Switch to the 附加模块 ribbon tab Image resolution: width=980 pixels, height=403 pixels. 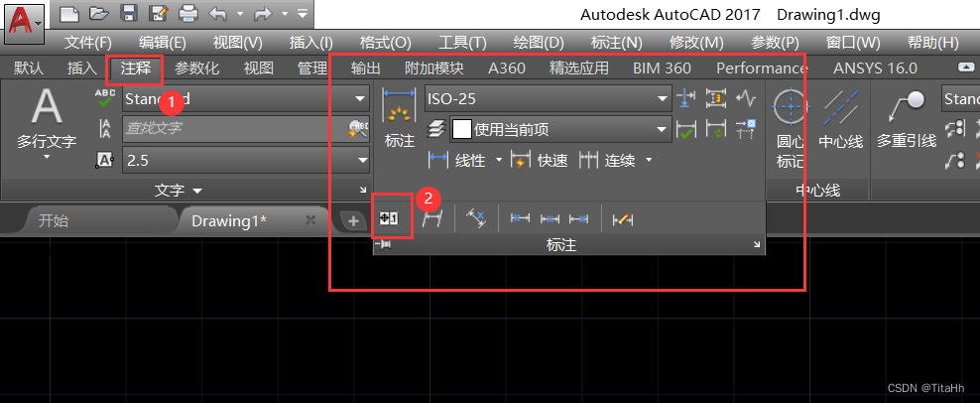(x=434, y=68)
